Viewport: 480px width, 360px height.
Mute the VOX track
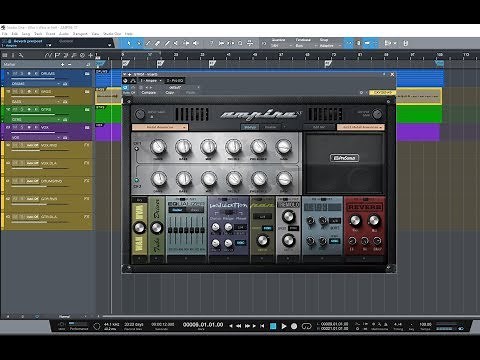pyautogui.click(x=15, y=127)
